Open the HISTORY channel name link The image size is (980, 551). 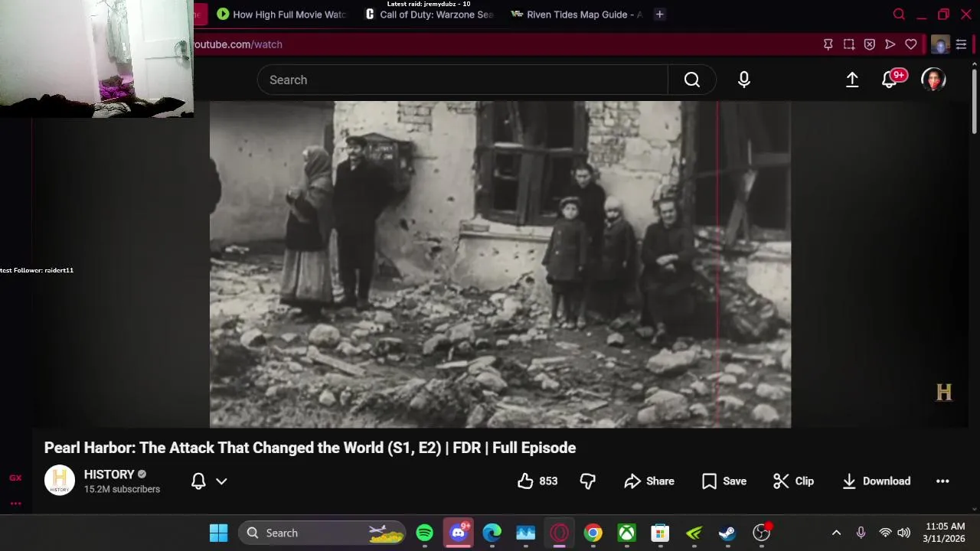[x=109, y=474]
